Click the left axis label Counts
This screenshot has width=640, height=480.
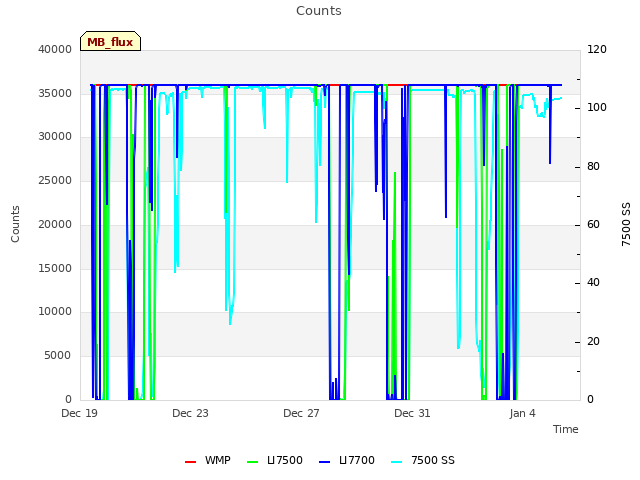click(15, 224)
